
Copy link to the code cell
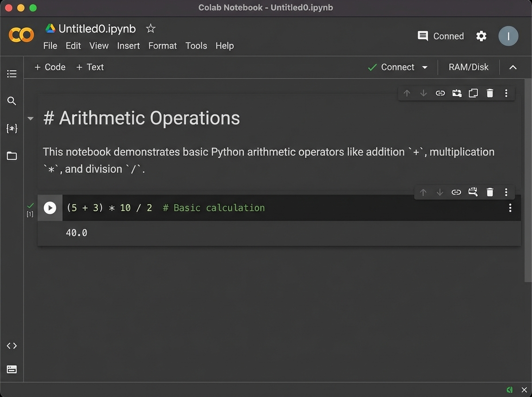click(456, 192)
